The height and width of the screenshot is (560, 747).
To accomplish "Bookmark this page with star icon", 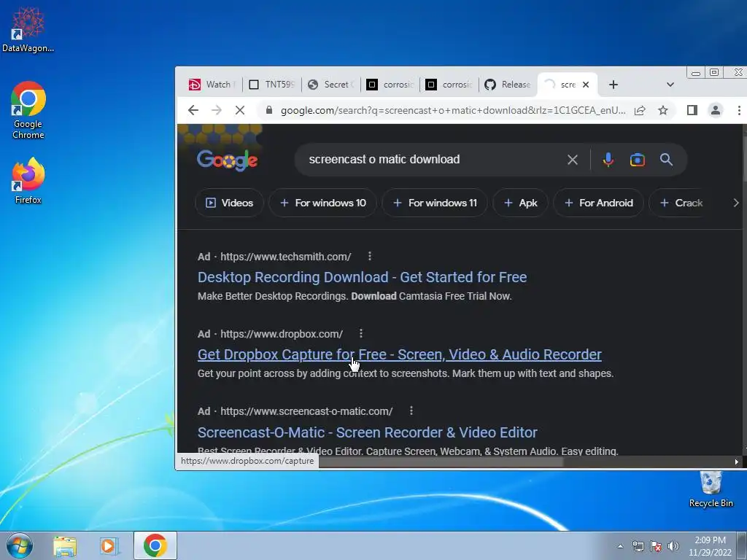I will [x=662, y=111].
